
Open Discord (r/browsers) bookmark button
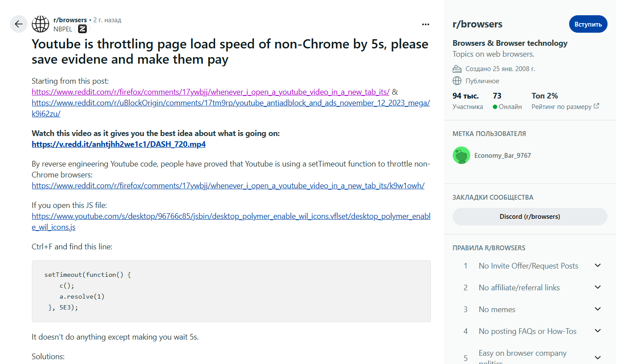pyautogui.click(x=530, y=217)
